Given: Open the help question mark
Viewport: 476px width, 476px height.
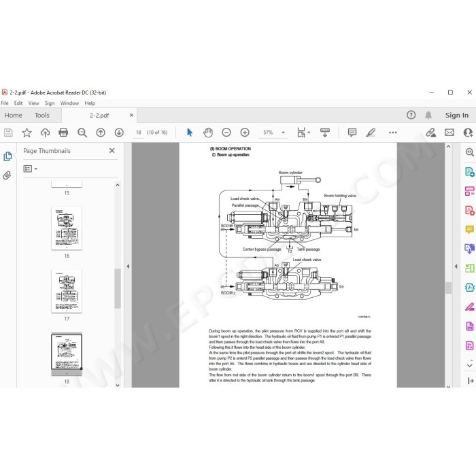Looking at the screenshot, I should pos(411,115).
